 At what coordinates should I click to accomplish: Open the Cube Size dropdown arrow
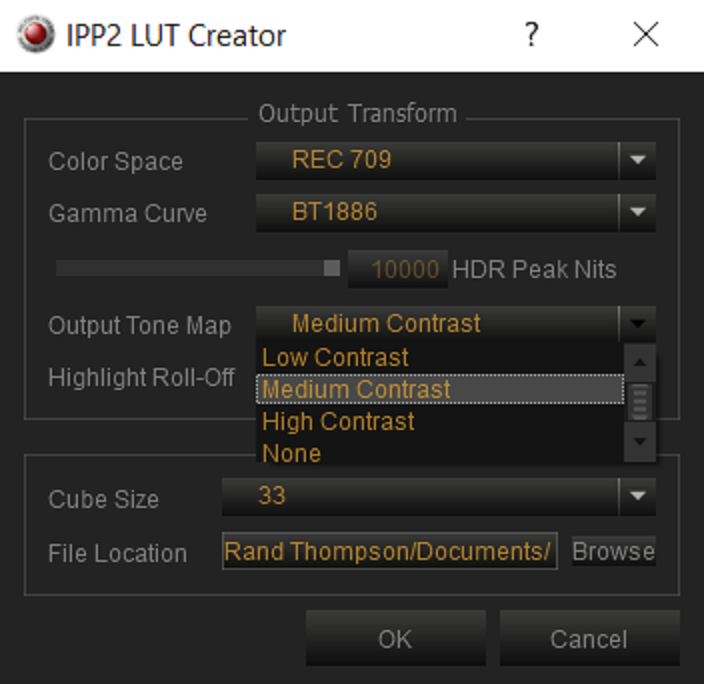(638, 496)
